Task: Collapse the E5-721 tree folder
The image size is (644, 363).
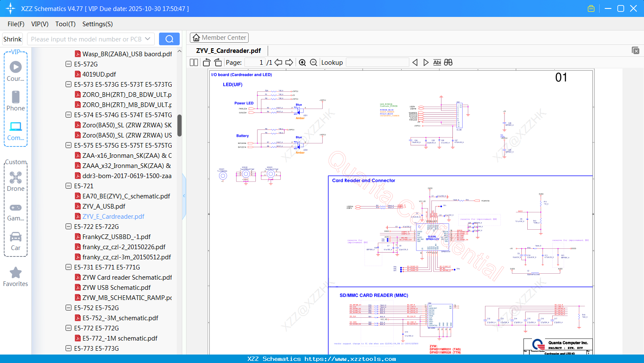Action: pyautogui.click(x=69, y=186)
